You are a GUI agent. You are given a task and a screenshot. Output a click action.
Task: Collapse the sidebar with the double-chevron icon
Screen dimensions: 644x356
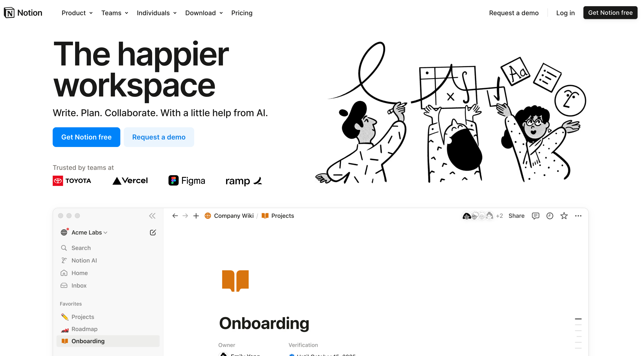(x=152, y=216)
